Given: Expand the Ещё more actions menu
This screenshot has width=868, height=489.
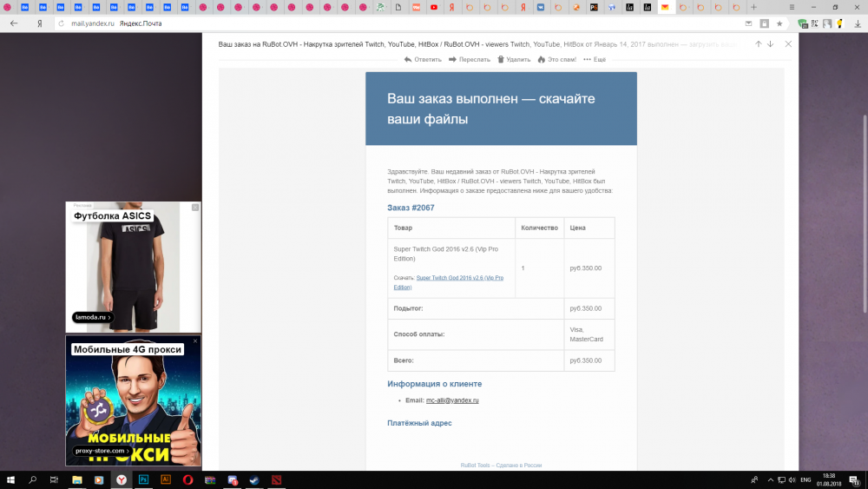Looking at the screenshot, I should coord(595,60).
